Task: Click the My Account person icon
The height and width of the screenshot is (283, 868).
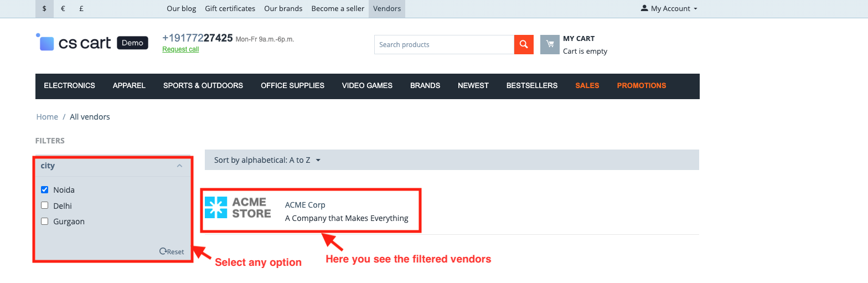Action: point(644,8)
